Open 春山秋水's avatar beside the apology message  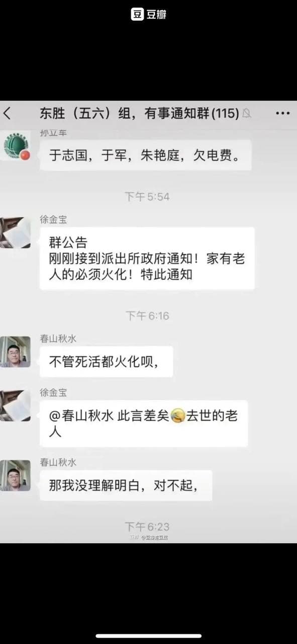point(15,475)
